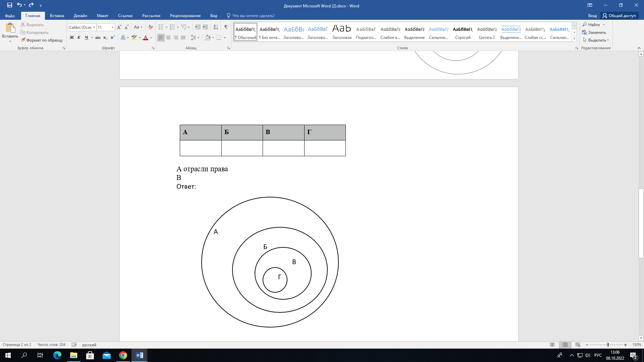
Task: Switch to the Дизайн ribbon tab
Action: click(x=80, y=15)
